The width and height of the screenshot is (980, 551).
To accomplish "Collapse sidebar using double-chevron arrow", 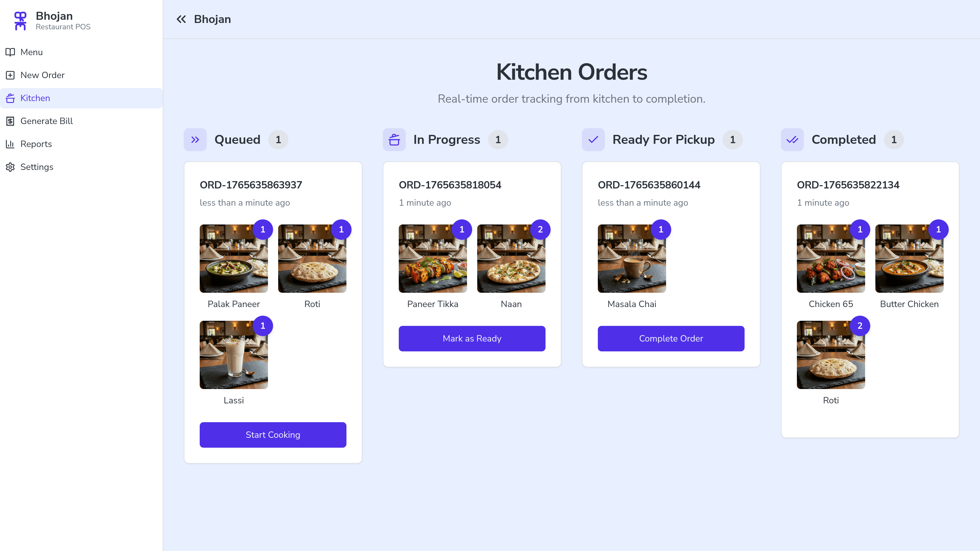I will (182, 19).
